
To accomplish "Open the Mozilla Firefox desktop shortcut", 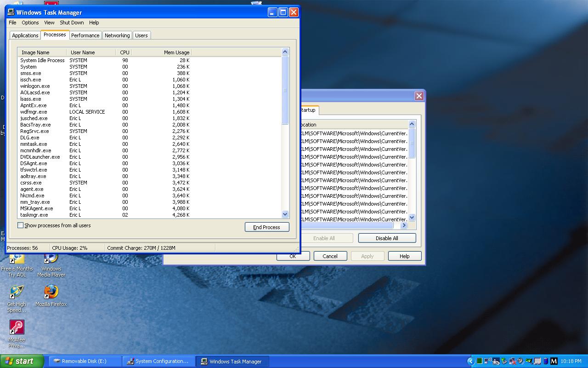I will [x=51, y=296].
